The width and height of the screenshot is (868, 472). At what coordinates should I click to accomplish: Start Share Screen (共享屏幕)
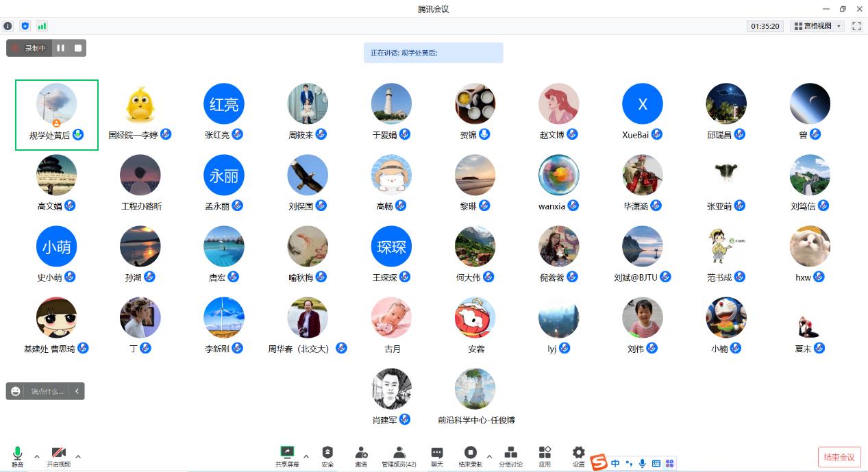[x=287, y=456]
